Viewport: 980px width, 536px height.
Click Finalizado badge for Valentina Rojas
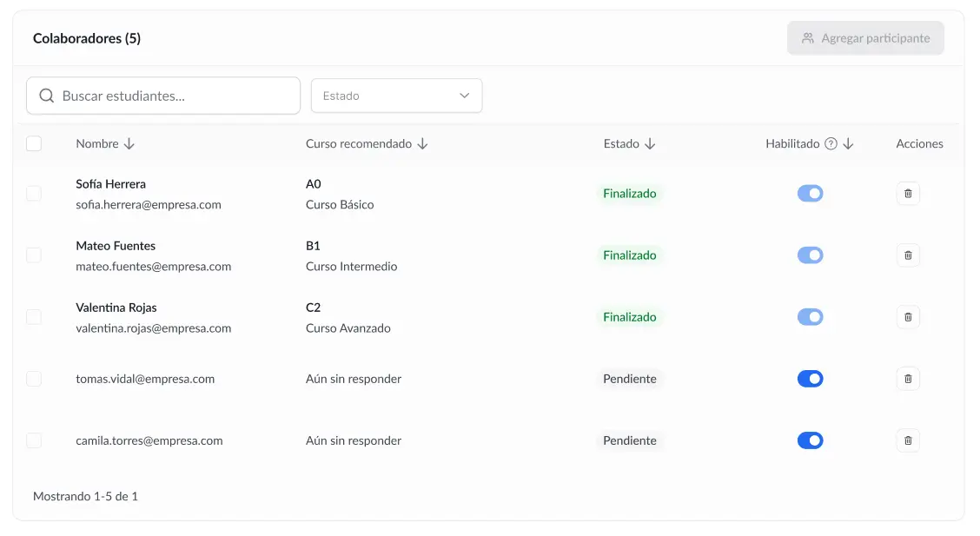[x=629, y=317]
